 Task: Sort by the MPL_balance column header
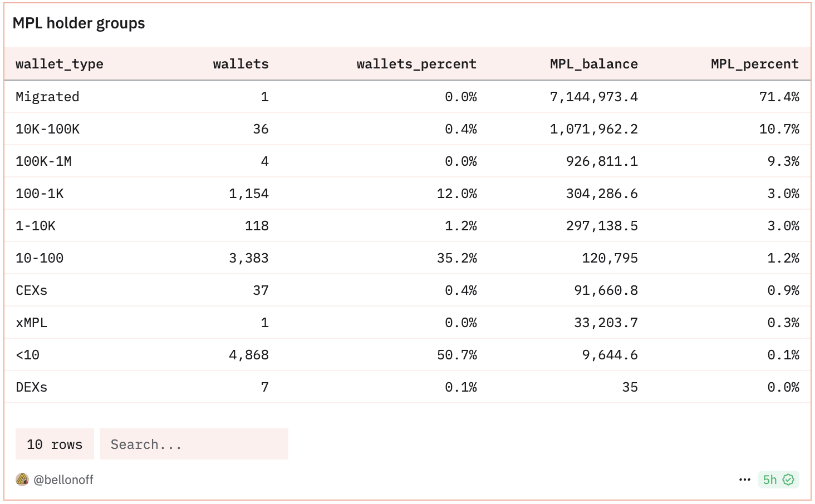tap(594, 64)
